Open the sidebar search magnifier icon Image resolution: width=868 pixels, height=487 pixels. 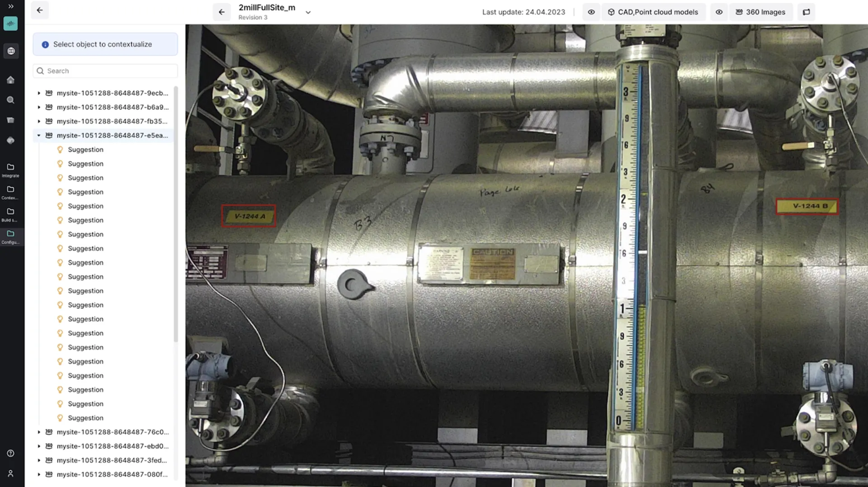point(10,100)
